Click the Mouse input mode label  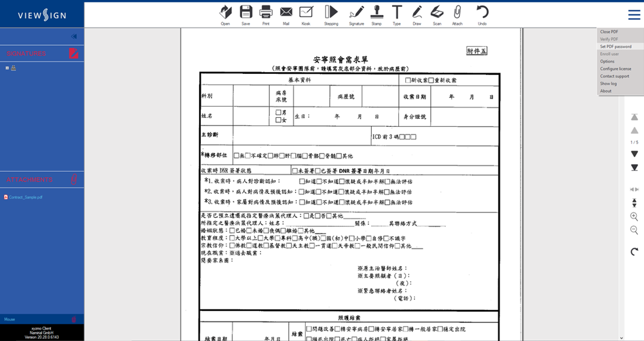(10, 319)
